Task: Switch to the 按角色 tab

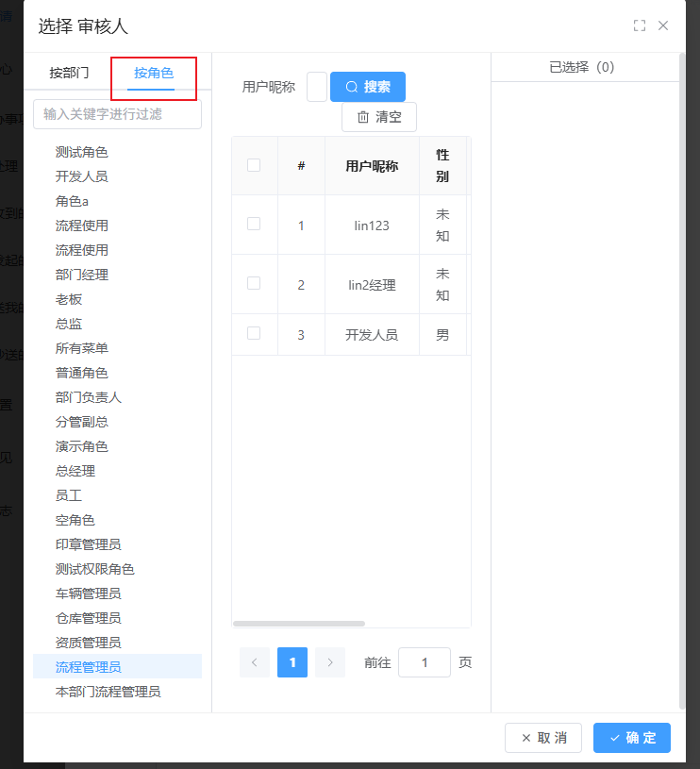Action: click(154, 73)
